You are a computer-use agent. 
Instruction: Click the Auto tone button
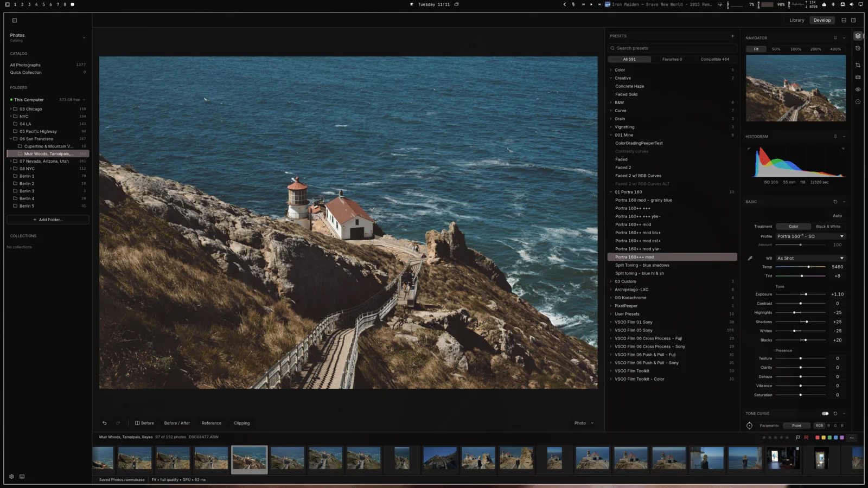[837, 216]
